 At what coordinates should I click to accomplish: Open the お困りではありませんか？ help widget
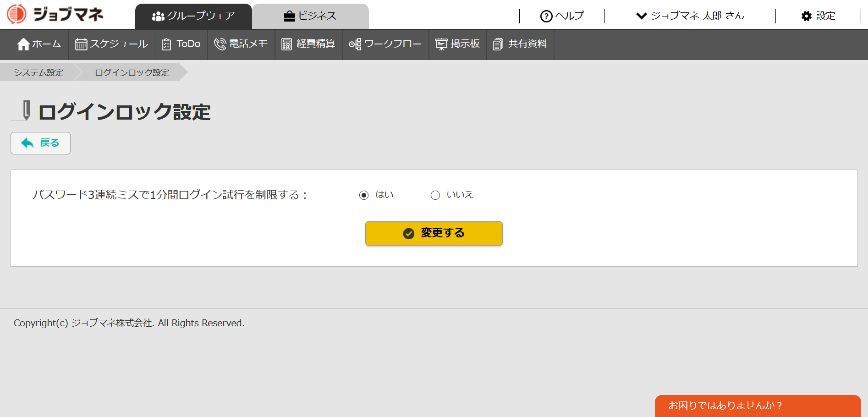pos(758,406)
